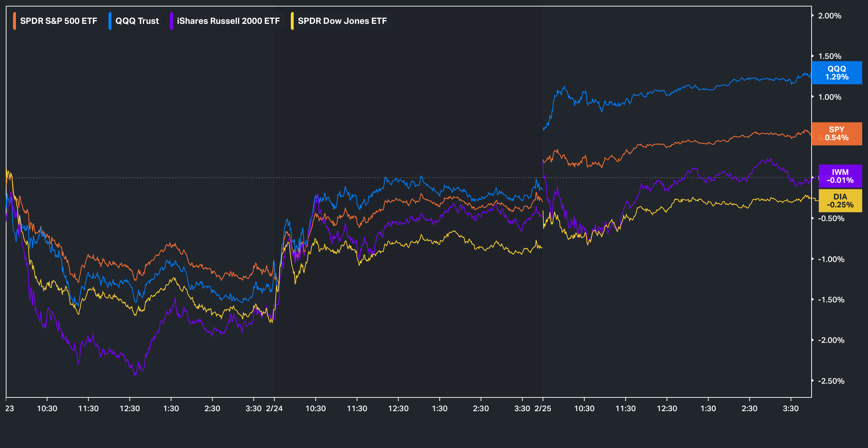Screen dimensions: 868x448
Task: Select the SPY 0.54% price tag
Action: point(837,134)
